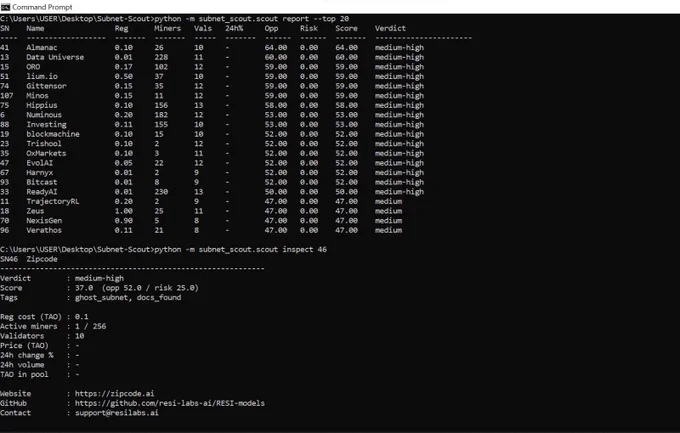Click the '24h change %' label

(26, 355)
